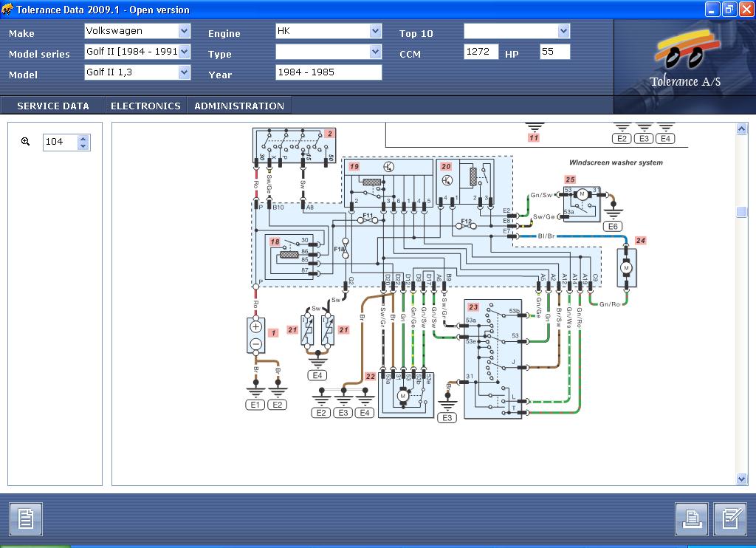
Task: Restore down the Tolerance Data window
Action: point(729,9)
